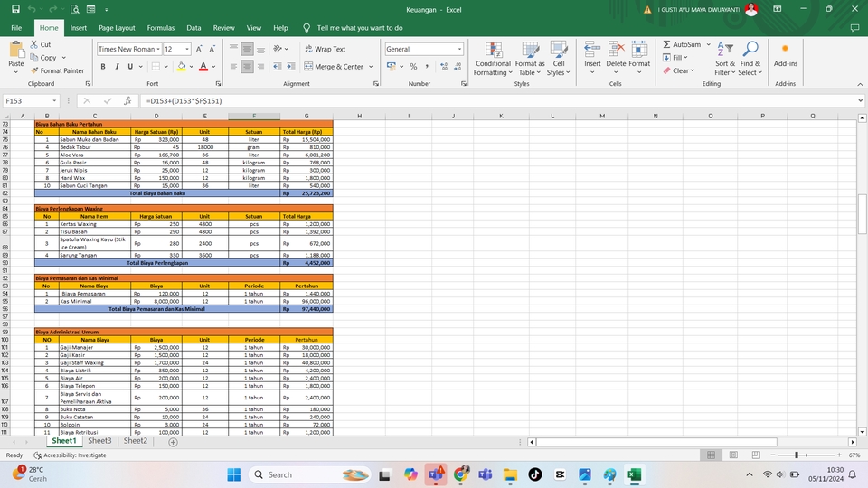Toggle Align Left

coord(233,66)
